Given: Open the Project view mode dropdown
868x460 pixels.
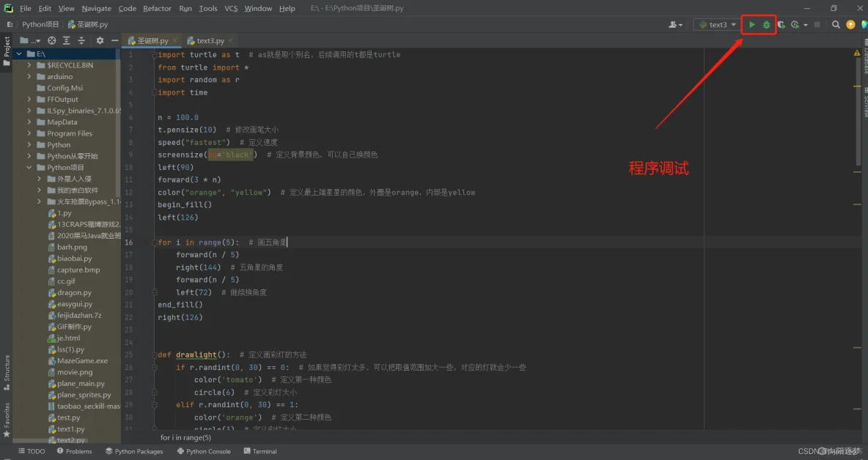Looking at the screenshot, I should coord(30,40).
